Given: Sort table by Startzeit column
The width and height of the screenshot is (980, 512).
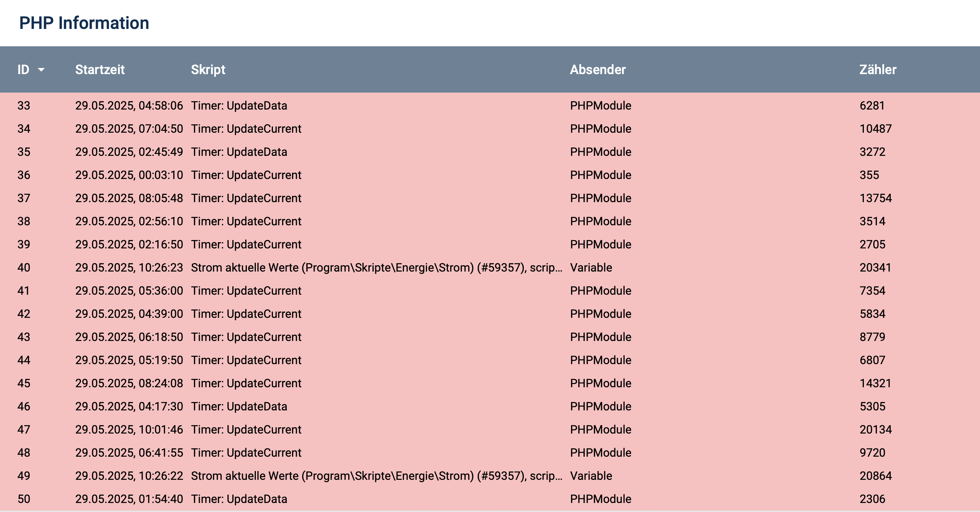Looking at the screenshot, I should point(100,69).
